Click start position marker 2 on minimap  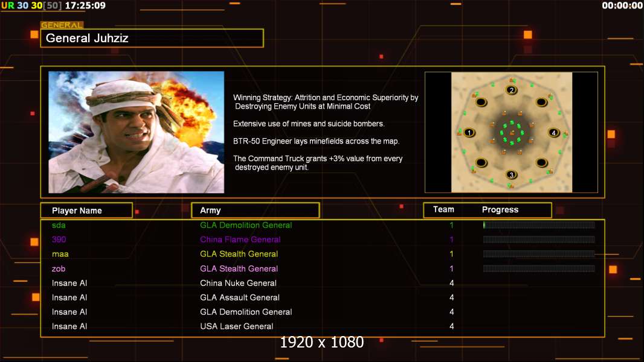point(511,90)
